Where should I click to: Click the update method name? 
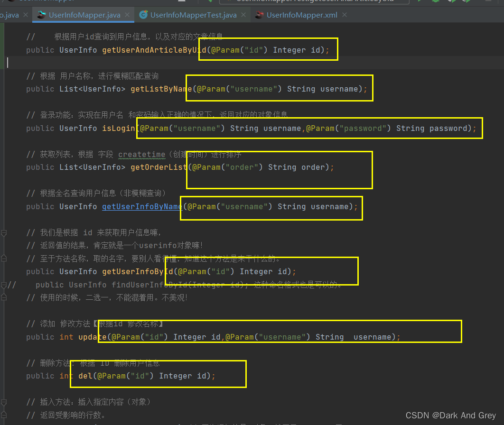(93, 337)
